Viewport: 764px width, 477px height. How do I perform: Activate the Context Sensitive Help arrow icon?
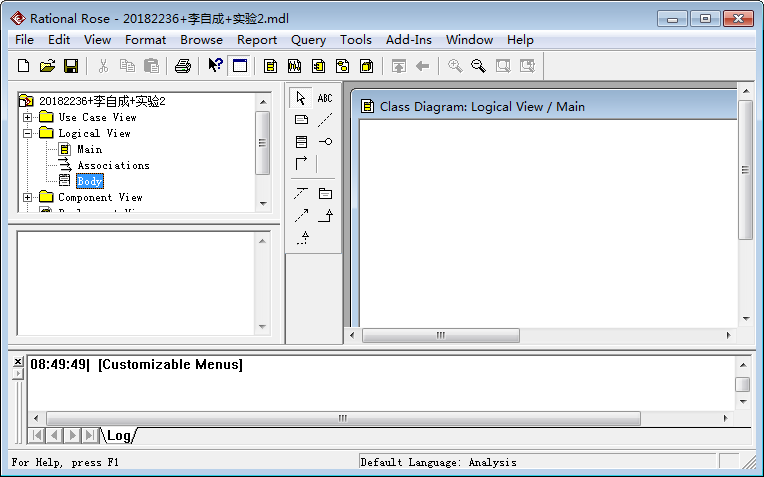(215, 66)
